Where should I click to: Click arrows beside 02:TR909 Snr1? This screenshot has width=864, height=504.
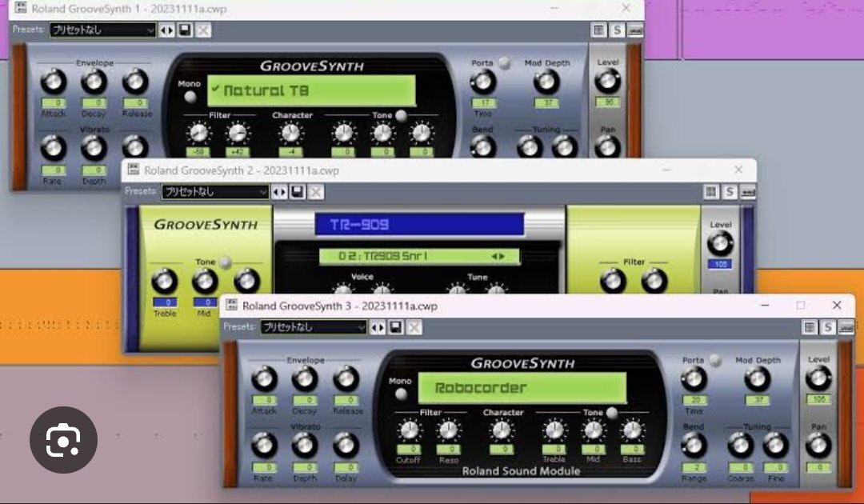click(x=498, y=256)
